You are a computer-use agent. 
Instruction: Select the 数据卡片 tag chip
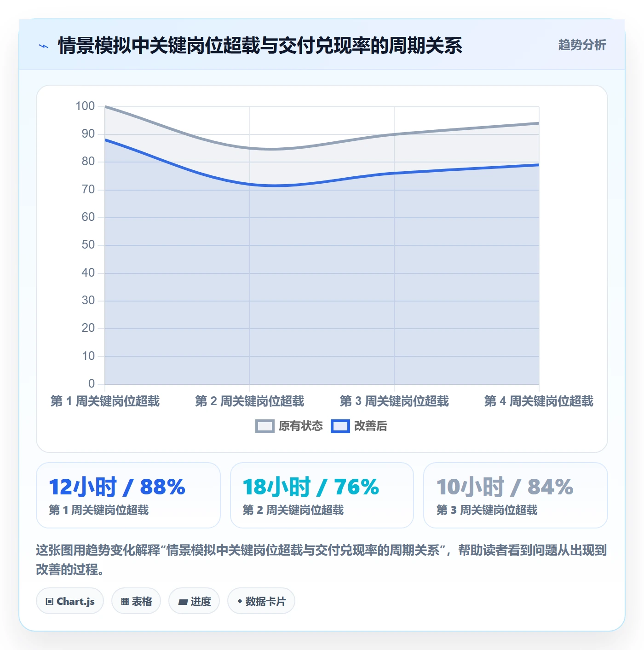(x=261, y=601)
